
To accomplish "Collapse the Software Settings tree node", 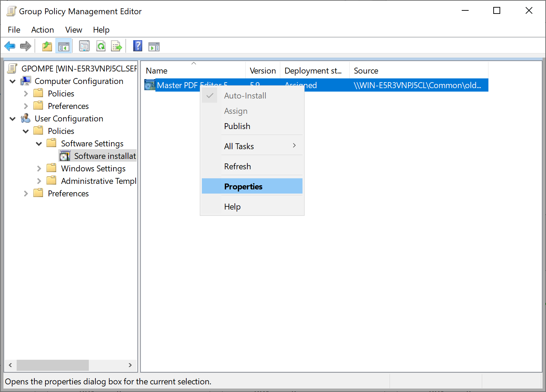I will pos(39,144).
